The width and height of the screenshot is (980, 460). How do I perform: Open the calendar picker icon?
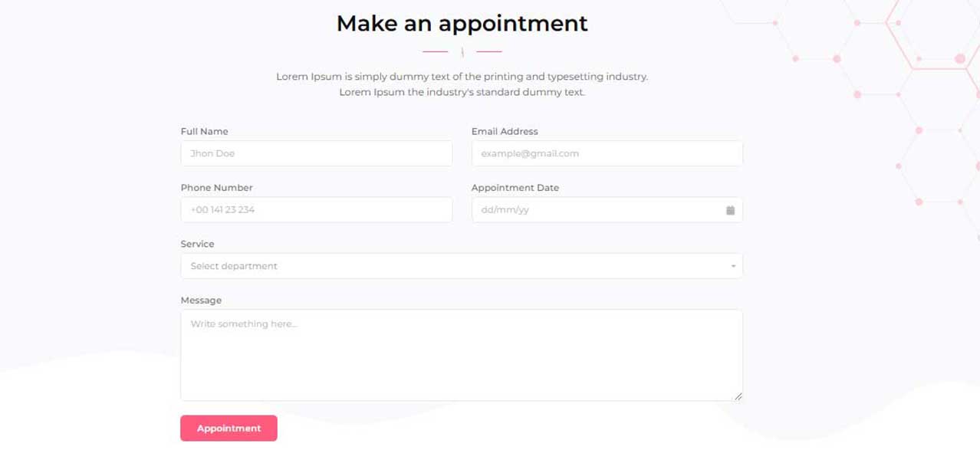point(730,210)
